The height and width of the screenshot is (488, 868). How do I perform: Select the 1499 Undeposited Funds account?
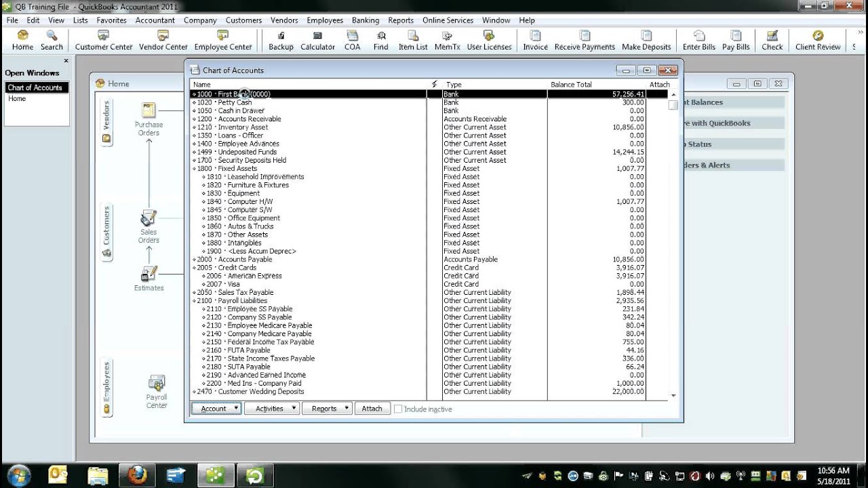pos(418,152)
